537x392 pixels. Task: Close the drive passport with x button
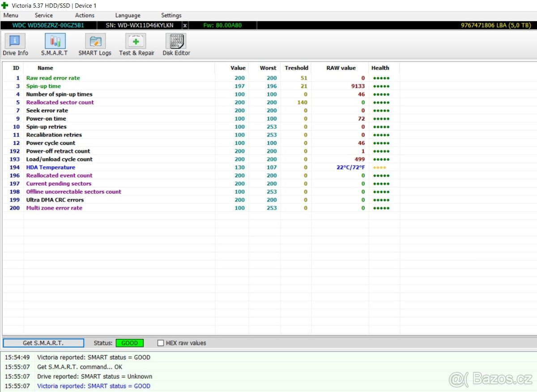185,25
